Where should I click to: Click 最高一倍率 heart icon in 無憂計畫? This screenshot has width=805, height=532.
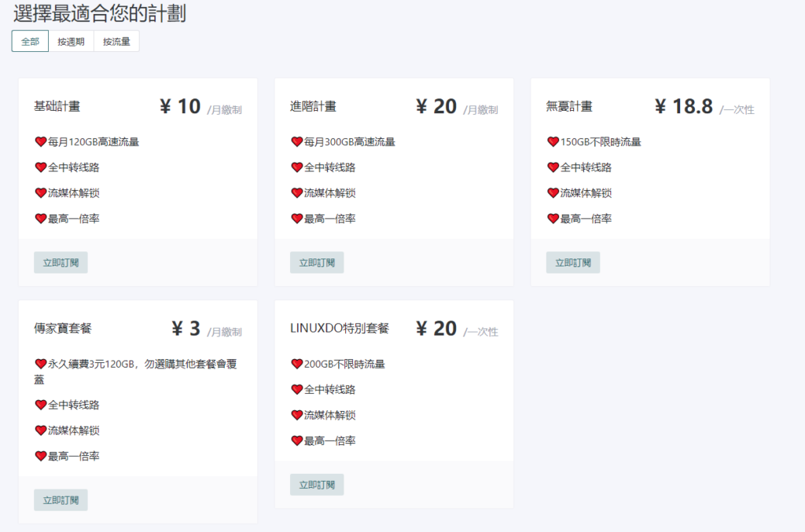[x=553, y=218]
